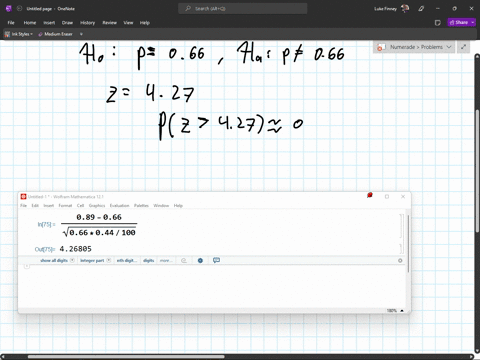
Task: Open the Palettes menu in Mathematica
Action: 141,206
